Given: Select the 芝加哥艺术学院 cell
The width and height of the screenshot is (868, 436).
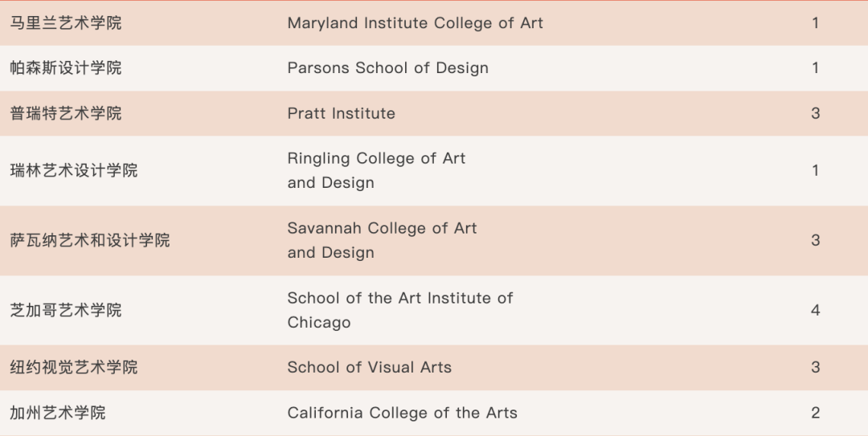Looking at the screenshot, I should click(x=66, y=310).
